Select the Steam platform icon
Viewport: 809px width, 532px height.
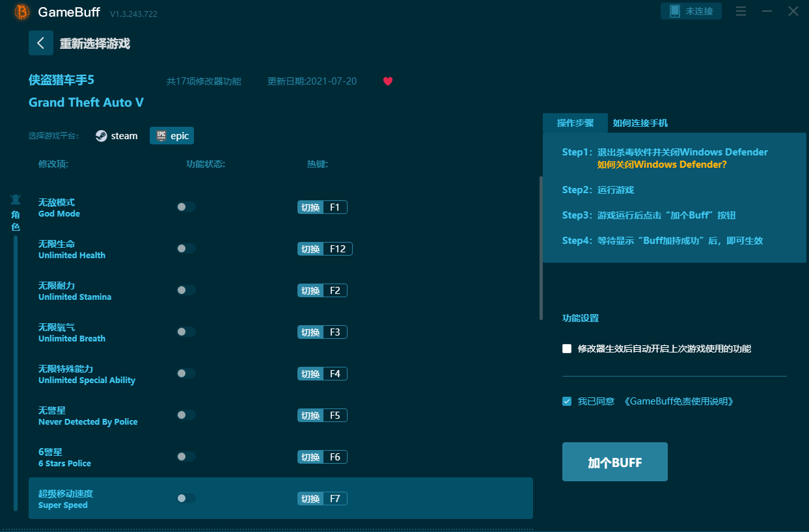point(102,136)
